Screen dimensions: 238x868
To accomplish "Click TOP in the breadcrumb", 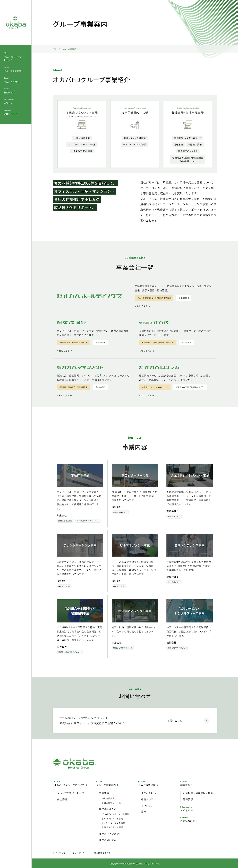I will pos(54,49).
